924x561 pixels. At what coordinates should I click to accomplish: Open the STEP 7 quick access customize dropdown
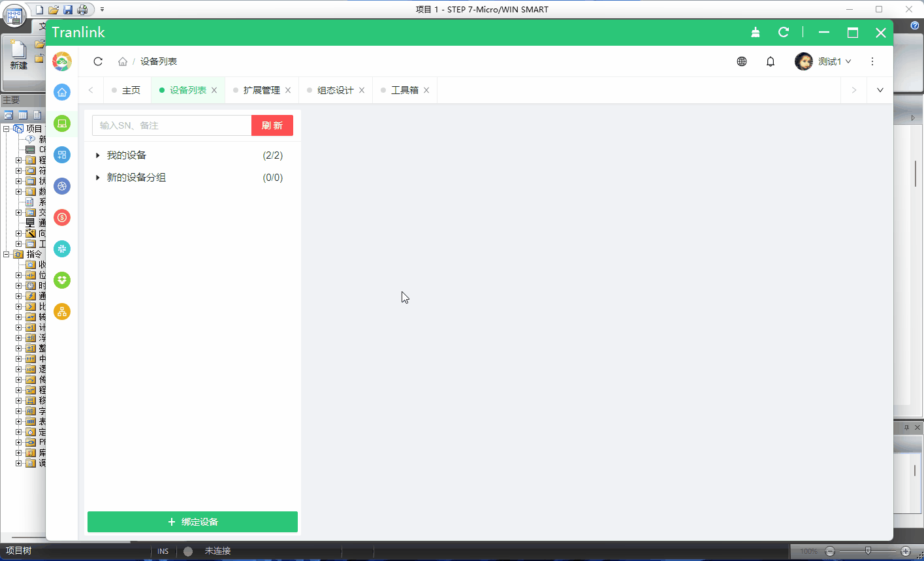click(x=102, y=10)
